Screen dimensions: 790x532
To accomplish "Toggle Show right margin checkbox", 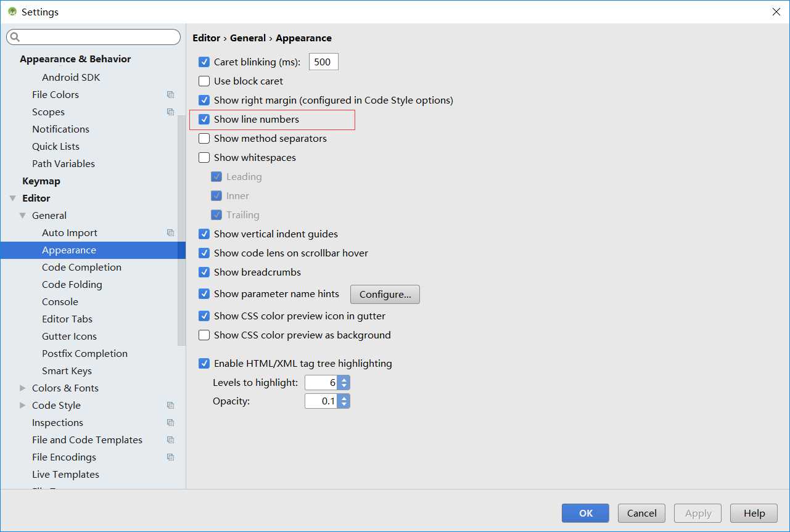I will click(204, 100).
